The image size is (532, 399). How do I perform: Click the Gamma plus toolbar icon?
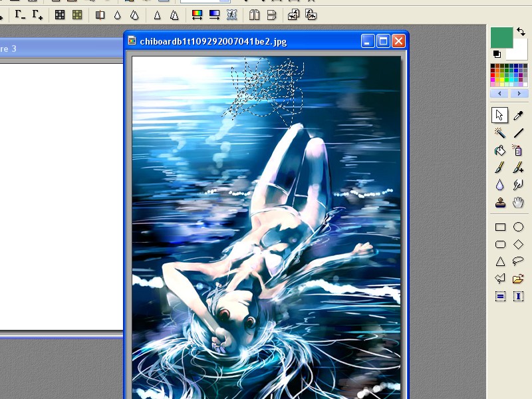point(37,15)
